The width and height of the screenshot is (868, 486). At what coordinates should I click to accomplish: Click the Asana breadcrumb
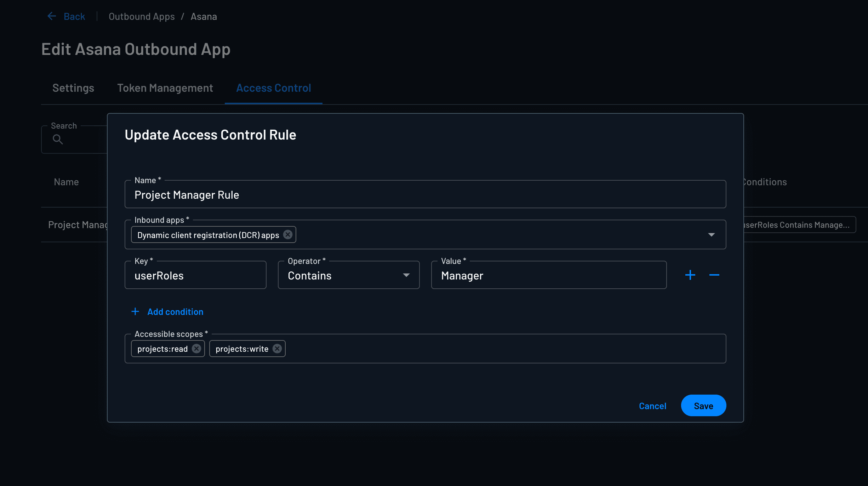pos(204,17)
